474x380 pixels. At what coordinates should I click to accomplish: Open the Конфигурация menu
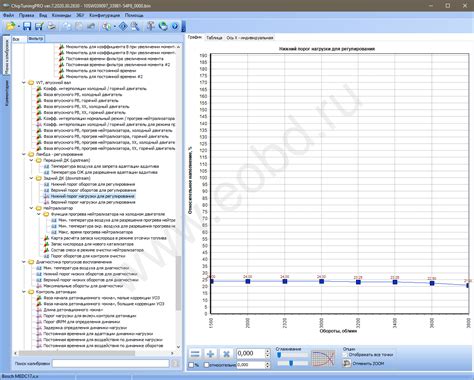pyautogui.click(x=104, y=15)
